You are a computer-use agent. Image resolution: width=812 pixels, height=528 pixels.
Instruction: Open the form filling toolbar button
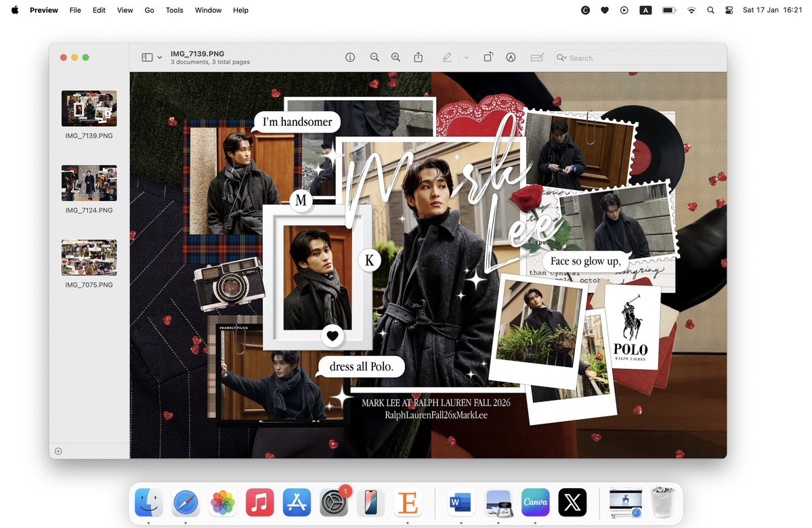(537, 58)
